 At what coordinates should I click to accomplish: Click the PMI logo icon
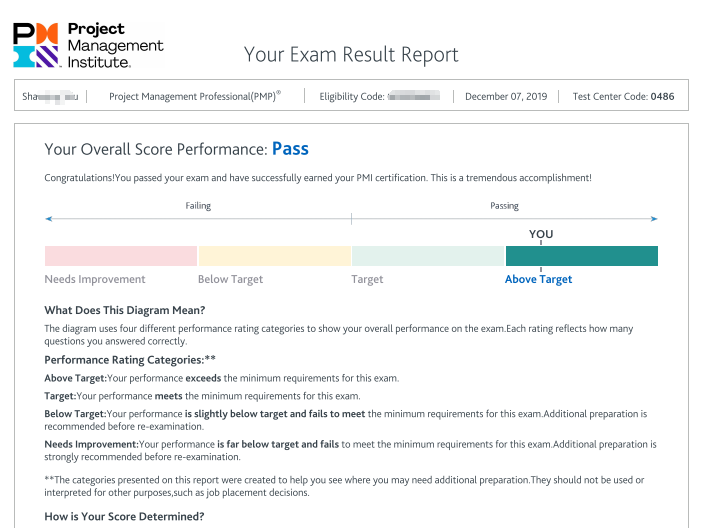(37, 45)
